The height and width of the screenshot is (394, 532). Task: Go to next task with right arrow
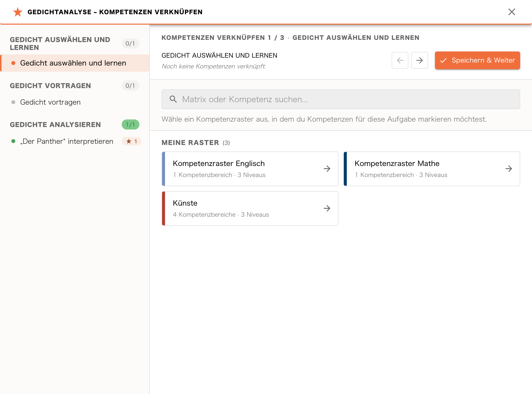(x=420, y=60)
